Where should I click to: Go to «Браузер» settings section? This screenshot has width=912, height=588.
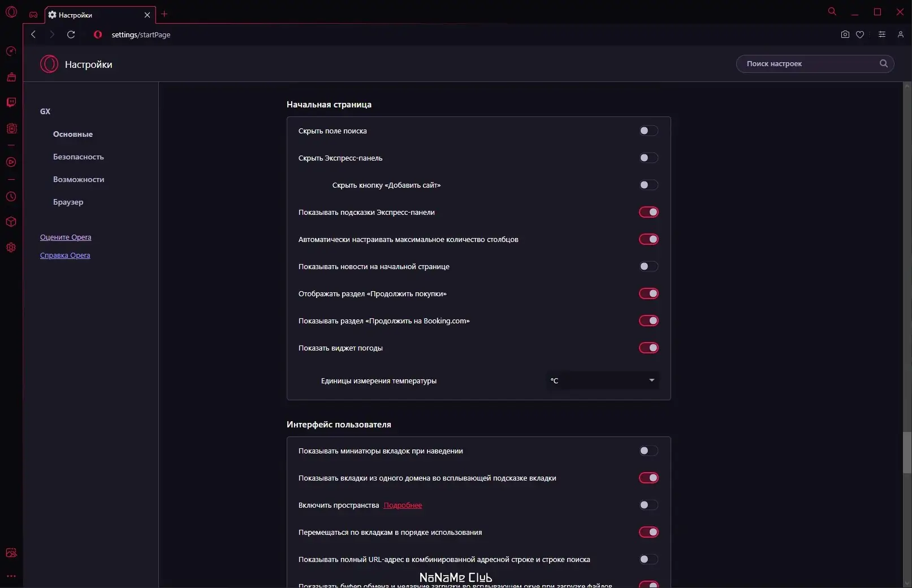68,202
